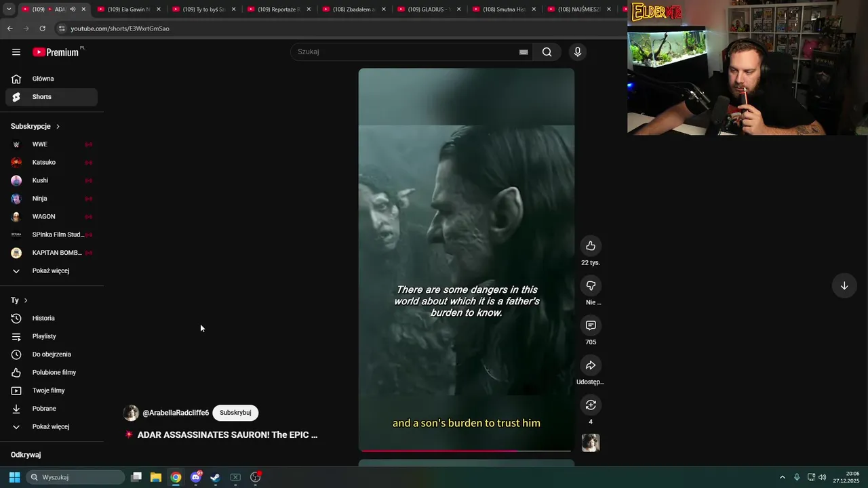
Task: Mute the active ADAR tab audio icon
Action: point(73,9)
